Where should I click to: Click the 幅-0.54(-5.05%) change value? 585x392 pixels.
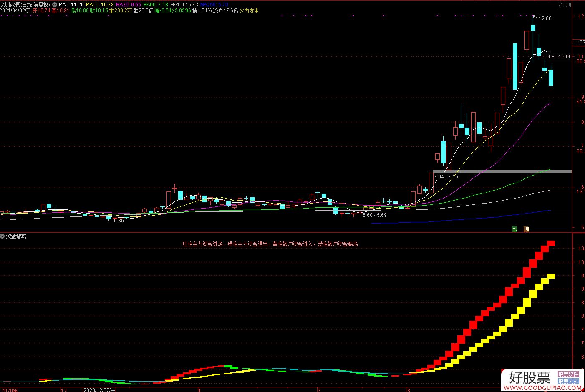click(x=173, y=10)
